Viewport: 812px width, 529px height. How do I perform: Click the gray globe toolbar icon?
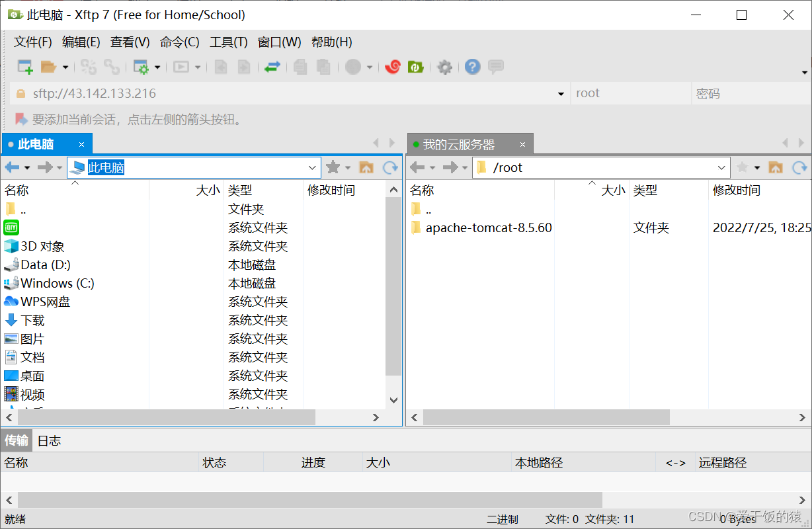354,67
